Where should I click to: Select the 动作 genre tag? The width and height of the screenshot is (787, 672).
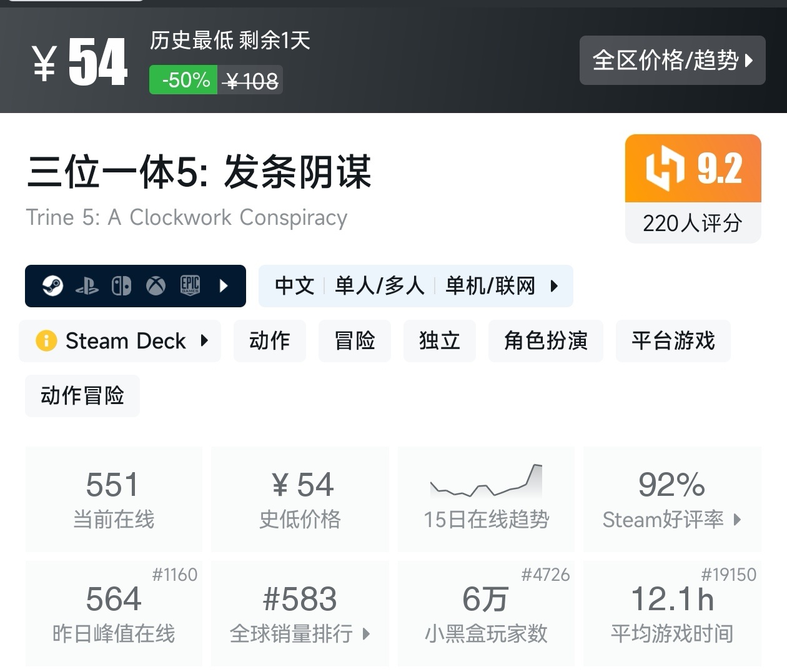[269, 341]
